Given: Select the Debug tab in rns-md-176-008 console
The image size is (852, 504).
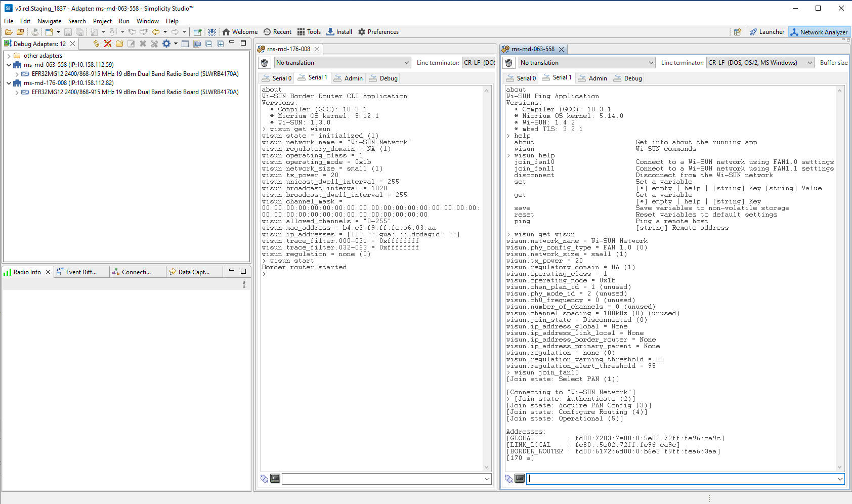Looking at the screenshot, I should 384,78.
